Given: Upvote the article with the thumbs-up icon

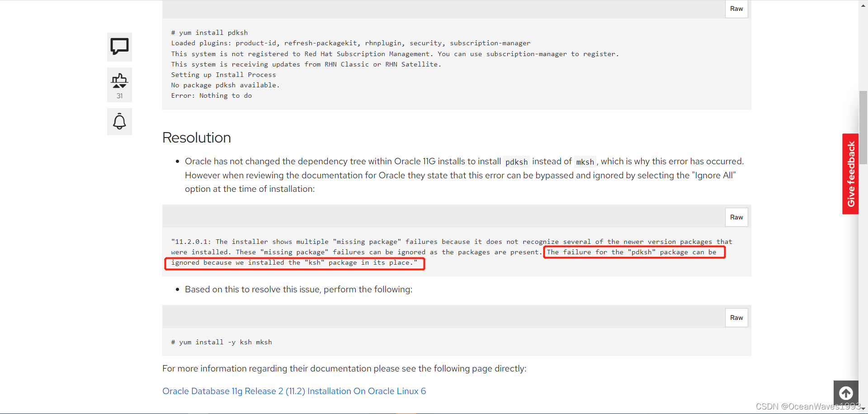Looking at the screenshot, I should (119, 81).
